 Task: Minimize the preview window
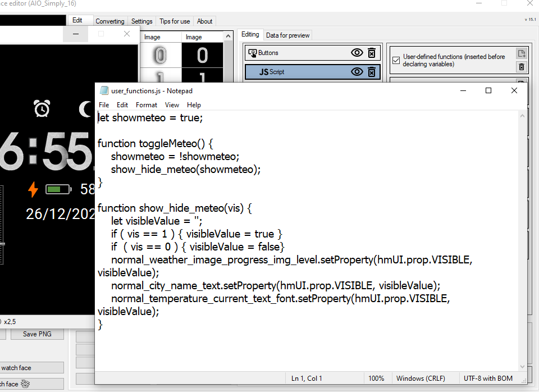click(76, 34)
